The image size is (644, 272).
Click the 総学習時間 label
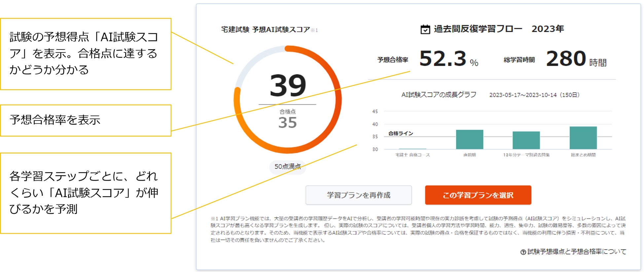[x=519, y=60]
